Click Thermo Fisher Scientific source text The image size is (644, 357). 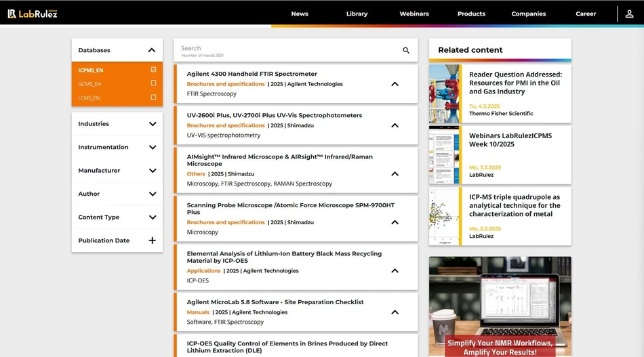pyautogui.click(x=501, y=114)
